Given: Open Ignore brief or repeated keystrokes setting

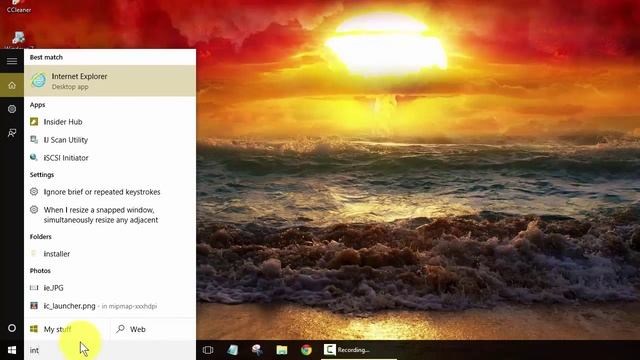Looking at the screenshot, I should (x=110, y=192).
